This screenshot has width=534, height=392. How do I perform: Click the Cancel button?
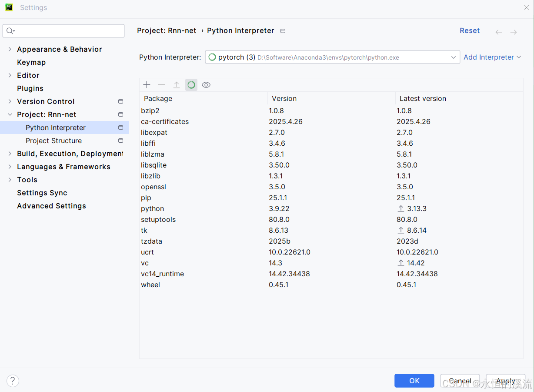pyautogui.click(x=460, y=381)
